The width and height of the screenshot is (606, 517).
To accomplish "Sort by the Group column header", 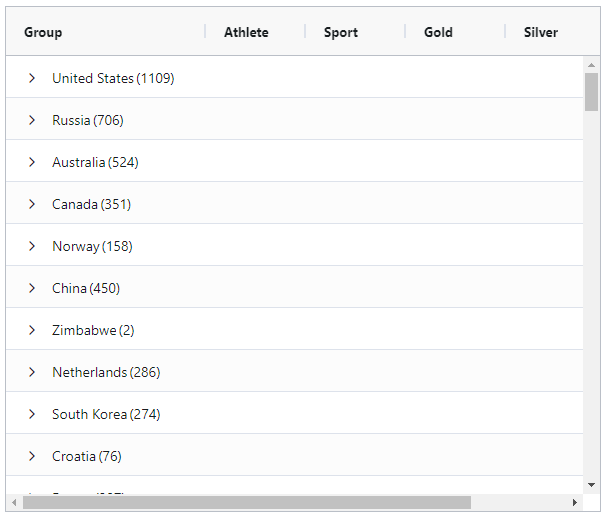I will coord(43,32).
